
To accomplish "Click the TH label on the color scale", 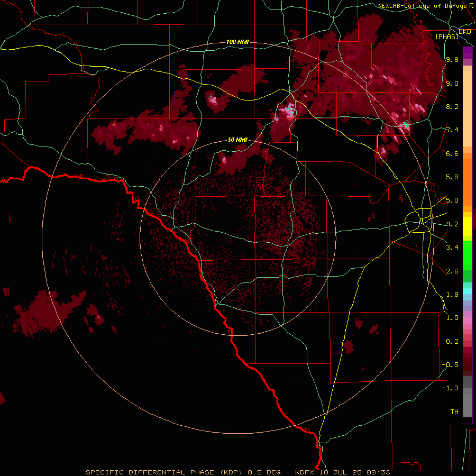I will (454, 412).
